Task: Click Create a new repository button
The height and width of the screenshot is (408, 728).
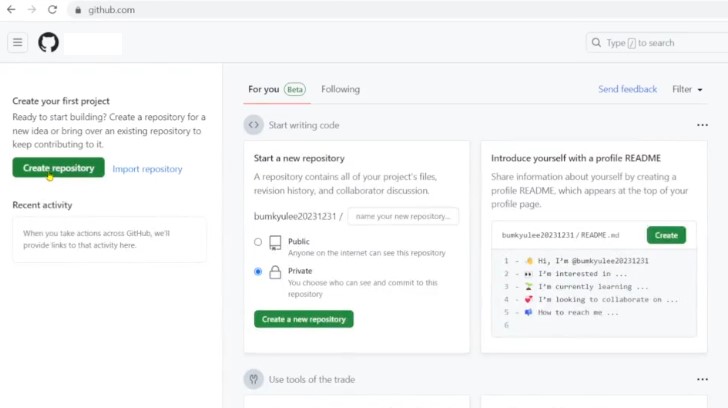Action: (x=304, y=319)
